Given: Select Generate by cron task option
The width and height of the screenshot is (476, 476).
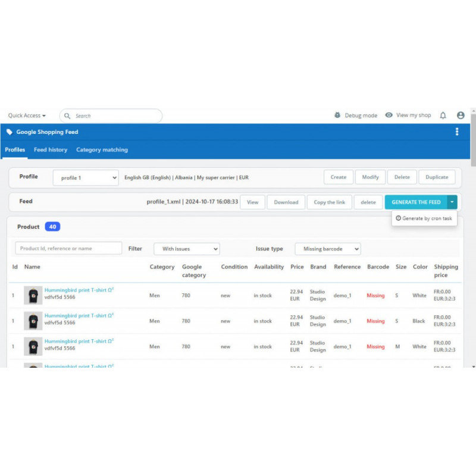Looking at the screenshot, I should pos(424,218).
